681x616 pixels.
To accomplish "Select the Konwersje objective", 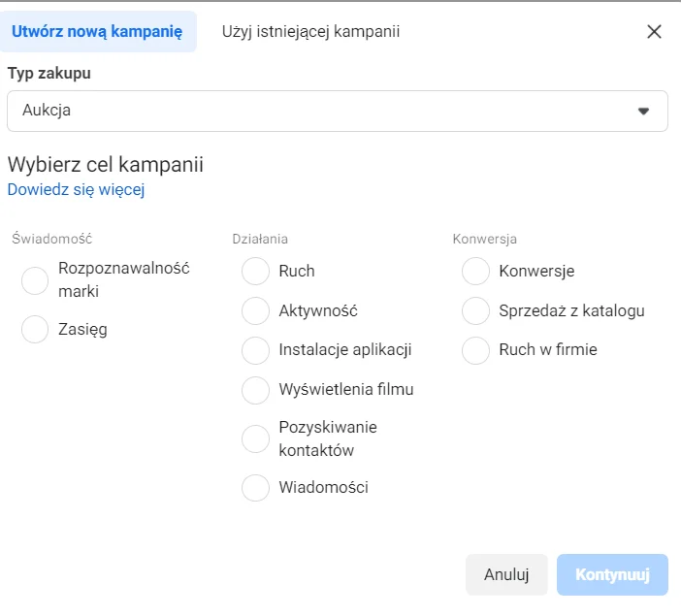I will coord(475,271).
